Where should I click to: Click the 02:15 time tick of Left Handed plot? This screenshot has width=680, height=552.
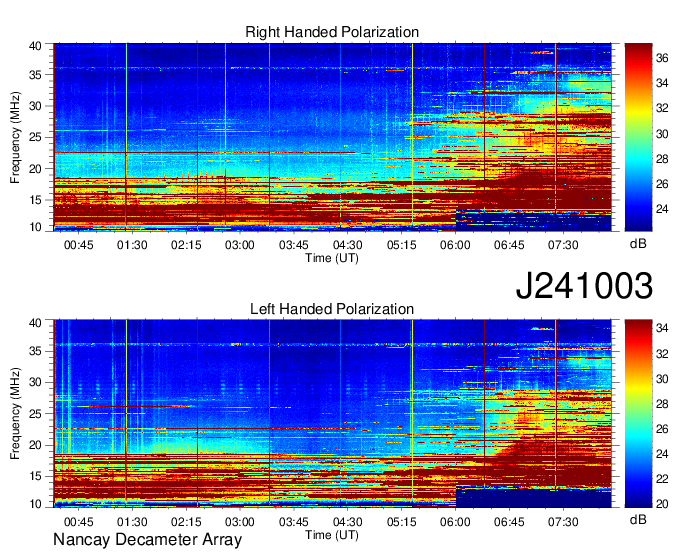186,522
